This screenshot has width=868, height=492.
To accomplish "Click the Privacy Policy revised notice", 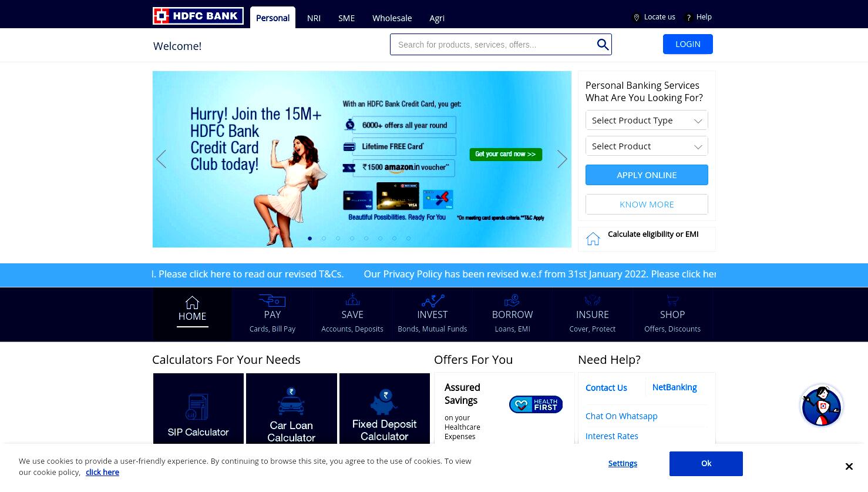I will click(x=540, y=274).
